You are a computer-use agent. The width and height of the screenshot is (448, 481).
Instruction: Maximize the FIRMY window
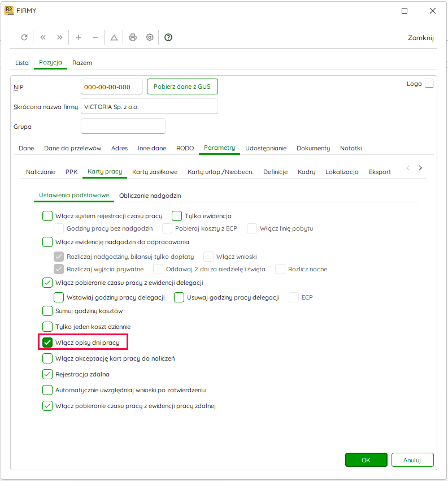click(x=404, y=11)
